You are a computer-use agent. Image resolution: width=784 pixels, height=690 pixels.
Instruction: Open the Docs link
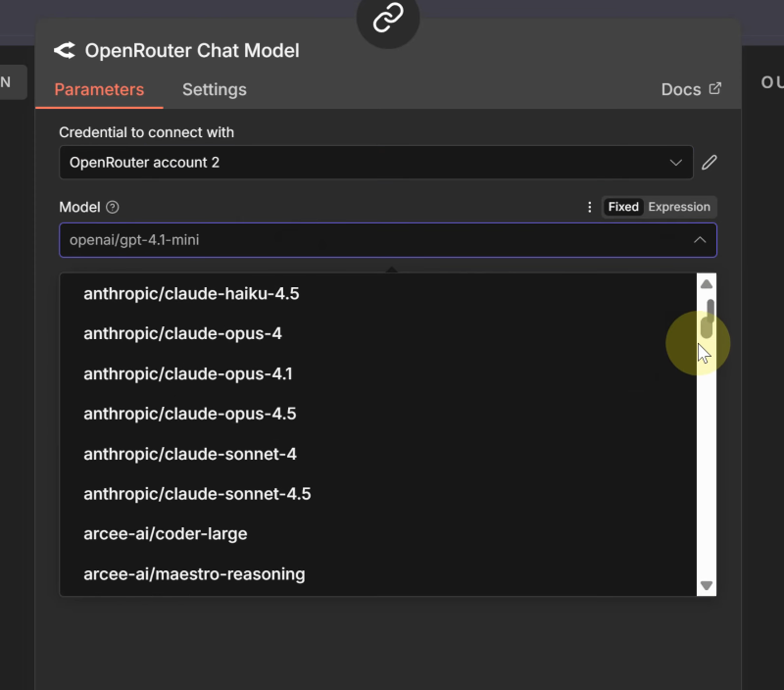681,89
